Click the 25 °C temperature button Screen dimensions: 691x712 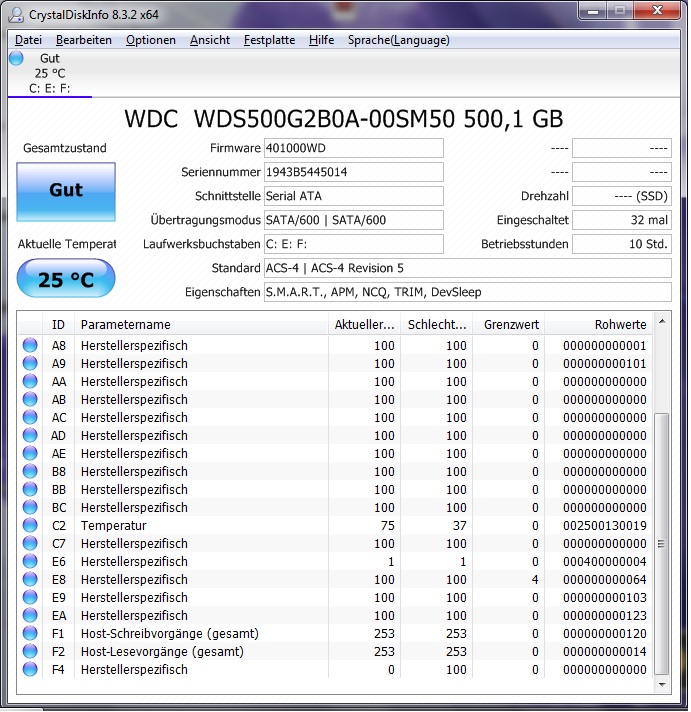[x=66, y=278]
